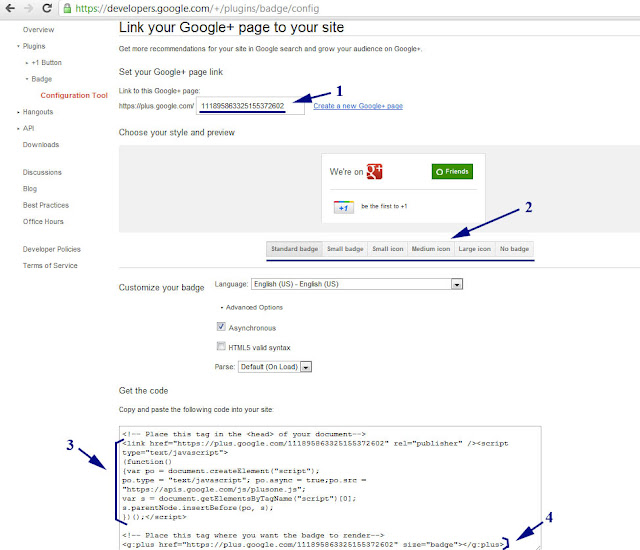Image resolution: width=640 pixels, height=550 pixels.
Task: Open Best Practices in the sidebar
Action: [x=46, y=205]
